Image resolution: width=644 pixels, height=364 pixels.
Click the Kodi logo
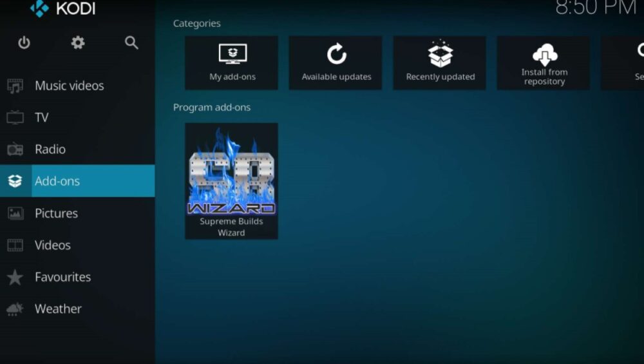tap(62, 8)
